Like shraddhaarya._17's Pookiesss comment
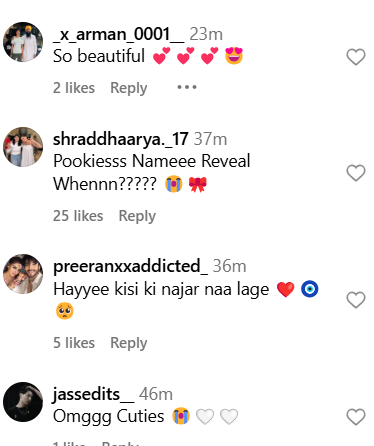This screenshot has width=374, height=446. (356, 173)
